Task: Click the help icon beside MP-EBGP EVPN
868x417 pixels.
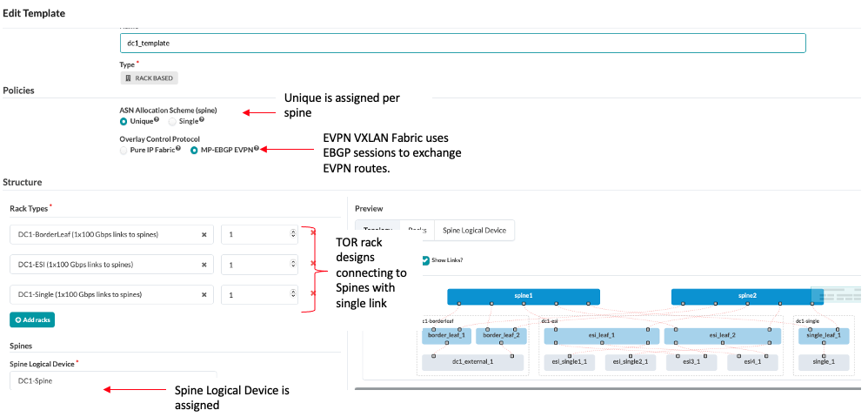Action: (257, 148)
